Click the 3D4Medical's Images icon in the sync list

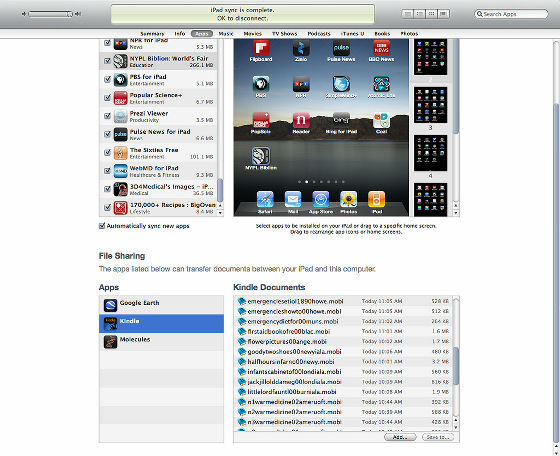(120, 189)
